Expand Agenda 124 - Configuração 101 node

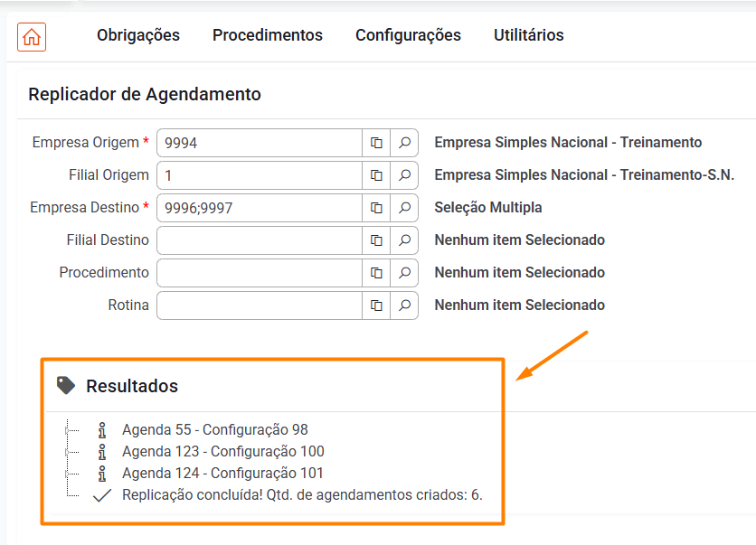(x=68, y=474)
